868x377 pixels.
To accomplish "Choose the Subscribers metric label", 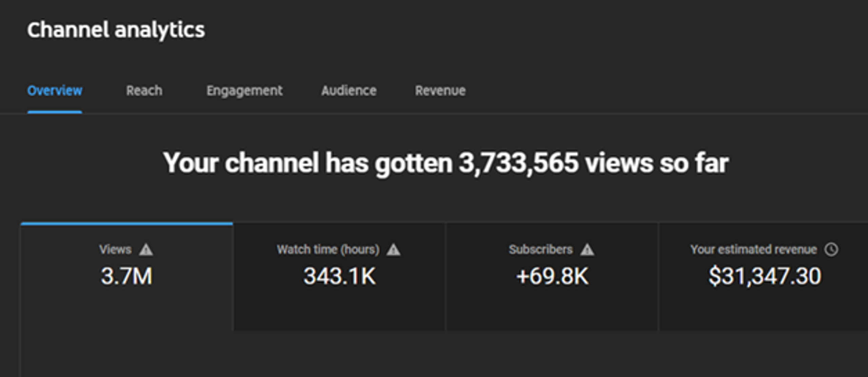I will coord(541,249).
